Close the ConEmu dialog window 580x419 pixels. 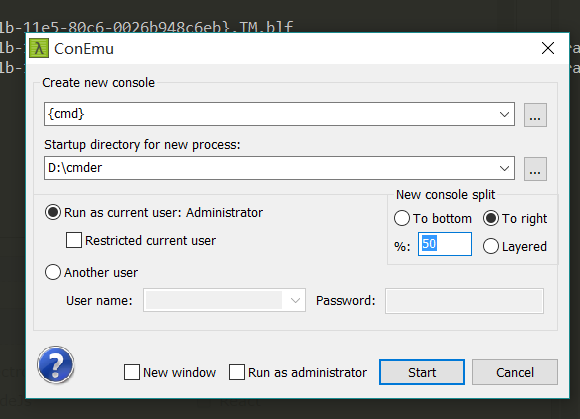pyautogui.click(x=547, y=48)
